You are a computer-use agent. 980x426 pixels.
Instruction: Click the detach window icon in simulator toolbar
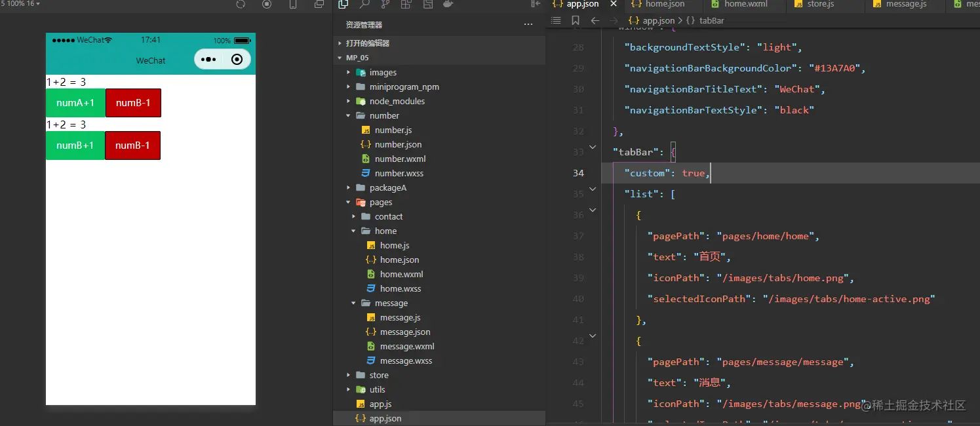319,4
